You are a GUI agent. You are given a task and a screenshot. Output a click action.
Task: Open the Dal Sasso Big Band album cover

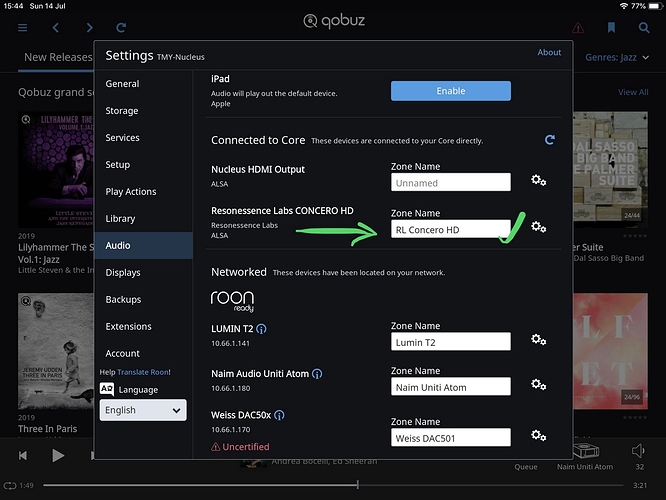(610, 167)
